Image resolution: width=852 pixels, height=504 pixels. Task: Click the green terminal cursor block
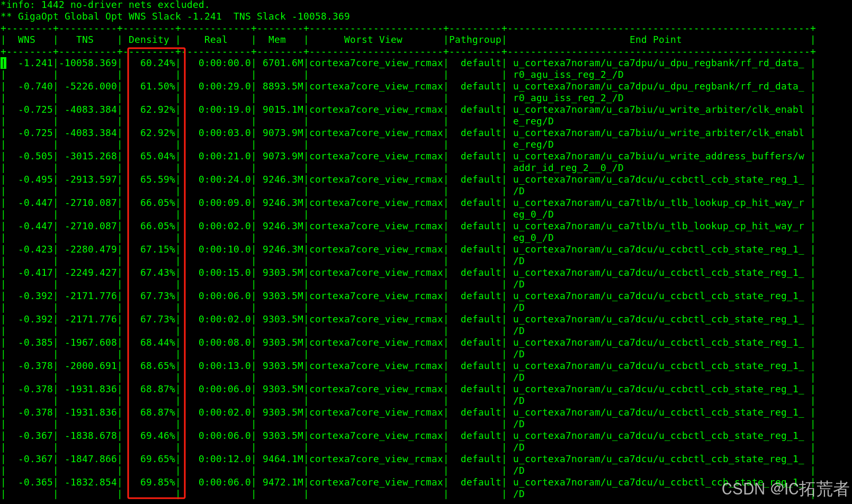coord(4,63)
